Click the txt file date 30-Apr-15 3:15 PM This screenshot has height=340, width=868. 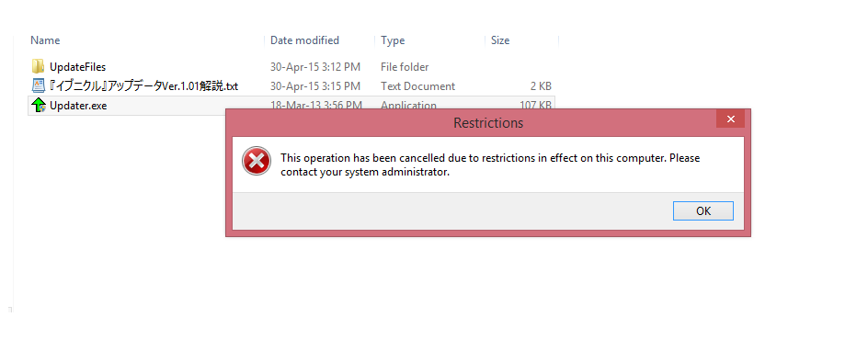click(315, 86)
